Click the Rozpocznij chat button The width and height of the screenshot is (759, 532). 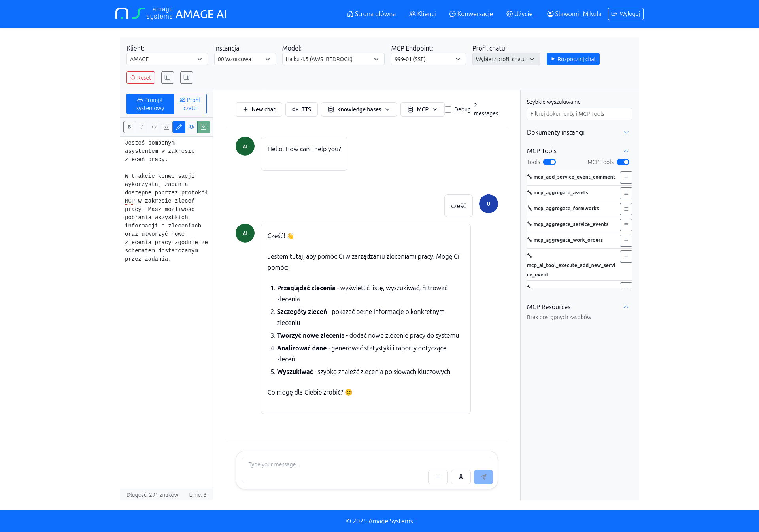(x=573, y=59)
